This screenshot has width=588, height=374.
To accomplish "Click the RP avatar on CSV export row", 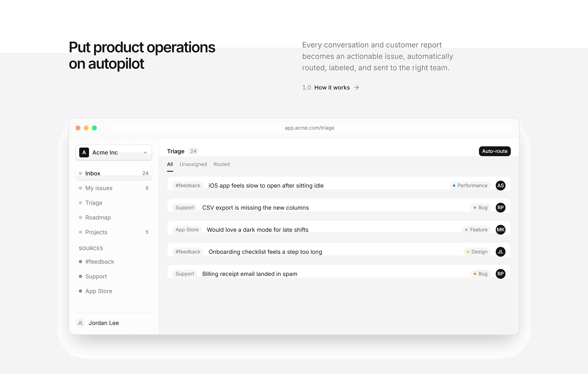I will tap(500, 207).
